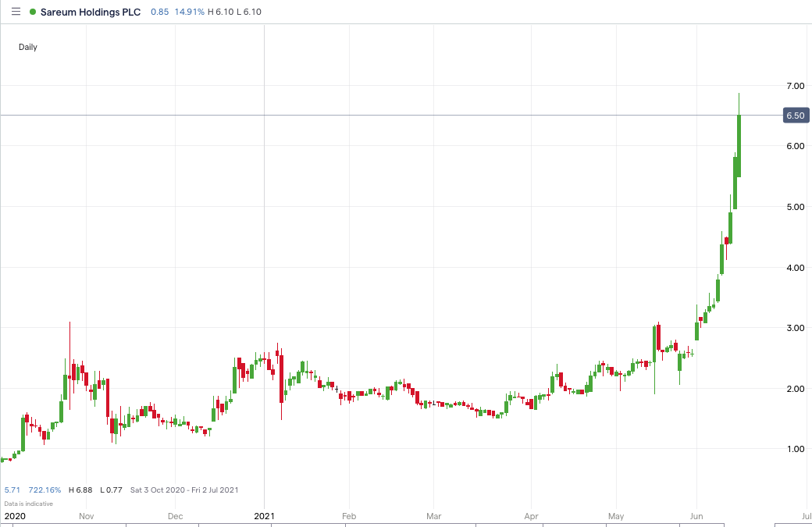Viewport: 812px width, 527px height.
Task: Open the hamburger menu icon
Action: (x=16, y=12)
